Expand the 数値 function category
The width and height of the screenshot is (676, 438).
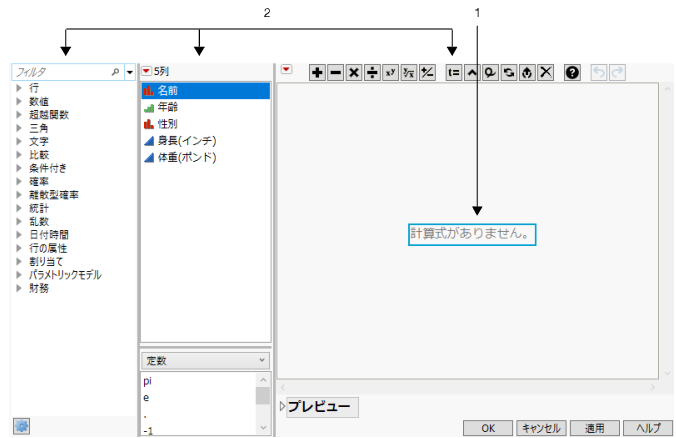[19, 101]
